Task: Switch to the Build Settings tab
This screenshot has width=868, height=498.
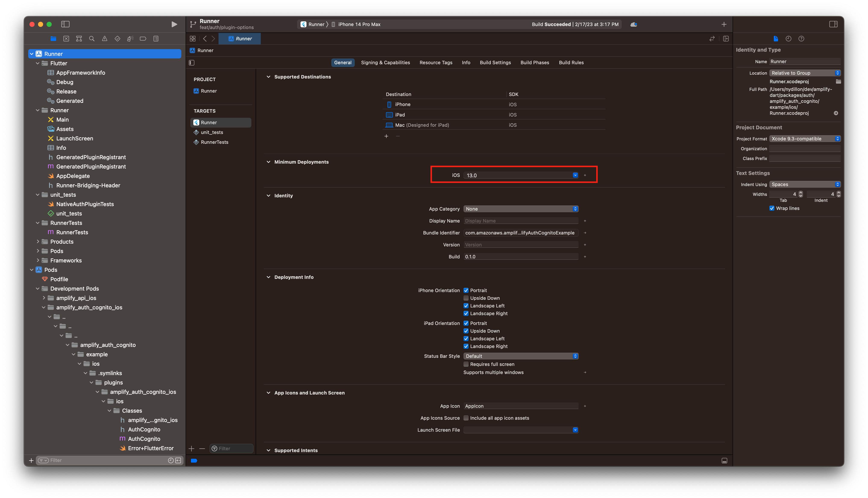Action: point(495,63)
